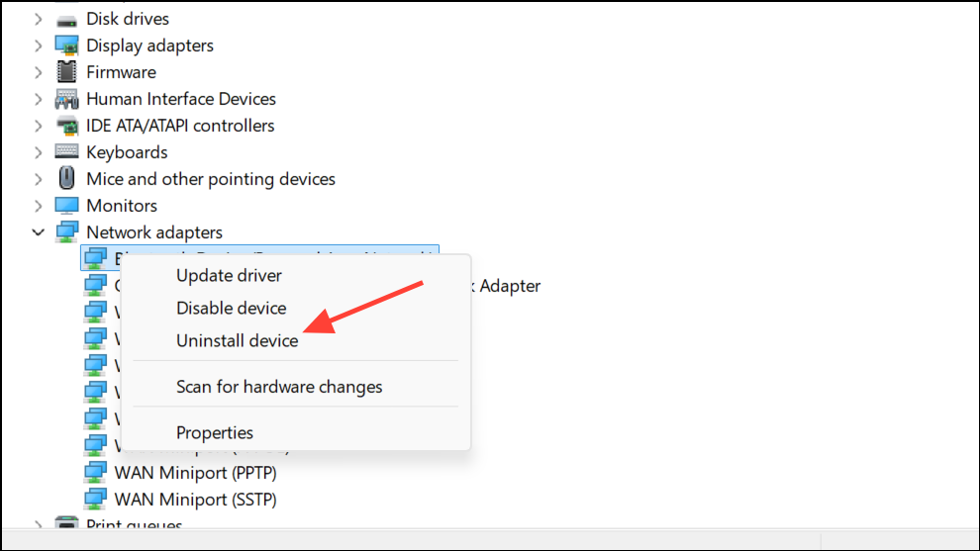
Task: Select the Monitors category icon
Action: coord(66,206)
